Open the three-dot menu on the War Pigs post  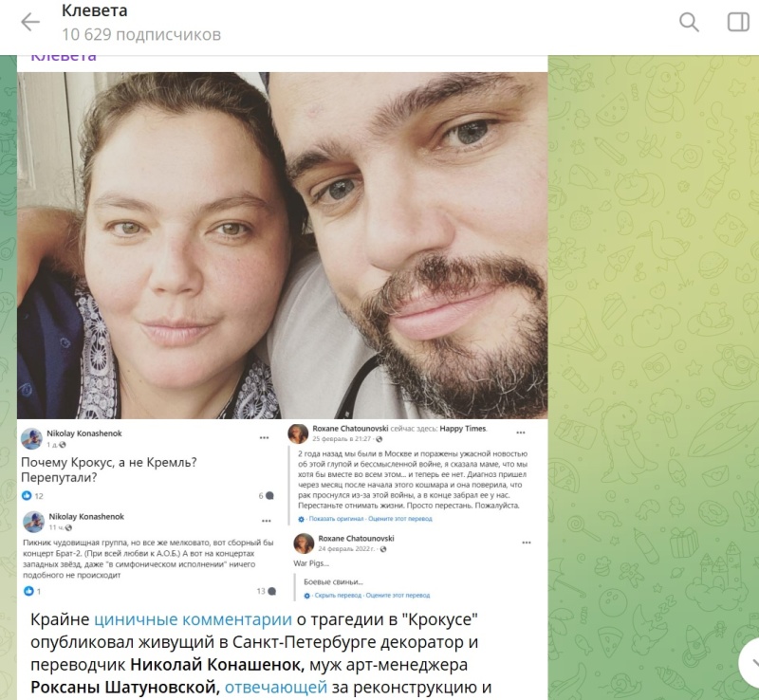pyautogui.click(x=527, y=543)
